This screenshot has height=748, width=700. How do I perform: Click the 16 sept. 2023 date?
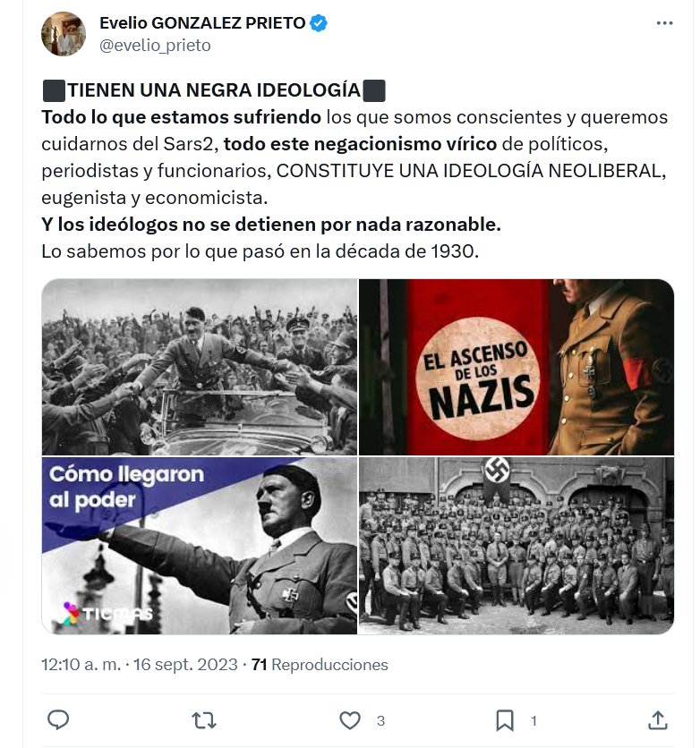(x=185, y=665)
